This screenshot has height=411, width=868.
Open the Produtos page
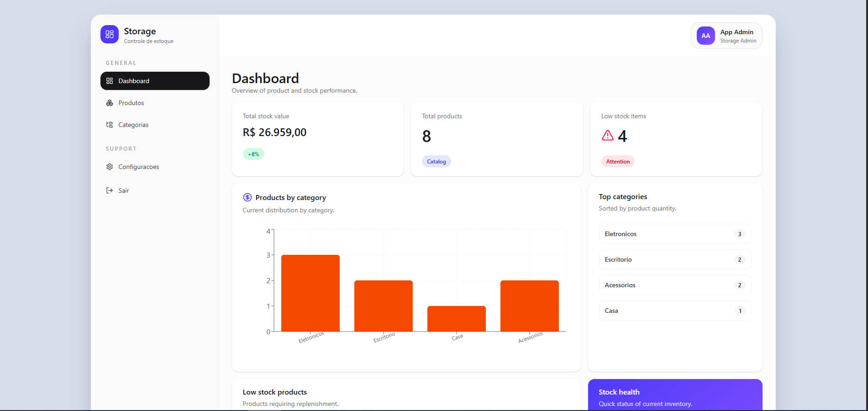[132, 103]
